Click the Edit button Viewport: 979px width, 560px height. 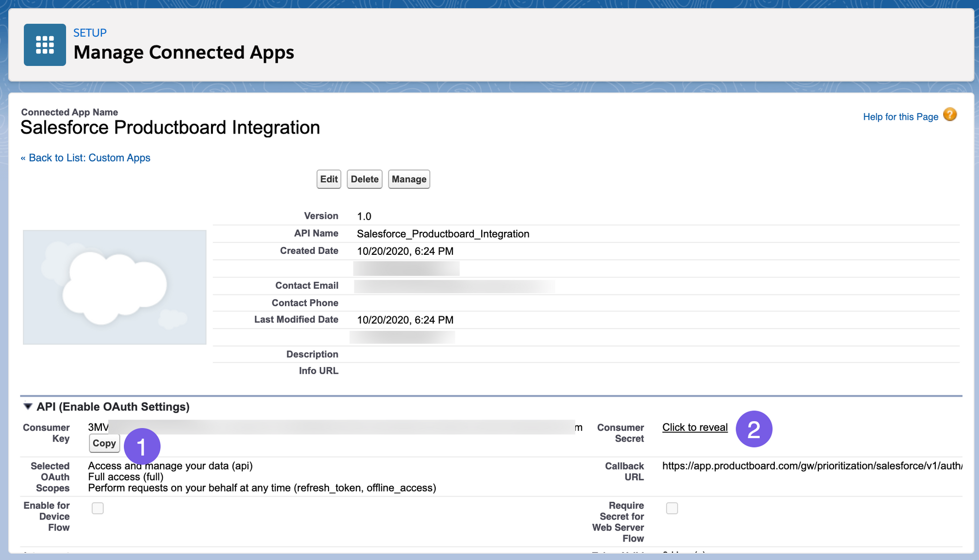point(329,179)
